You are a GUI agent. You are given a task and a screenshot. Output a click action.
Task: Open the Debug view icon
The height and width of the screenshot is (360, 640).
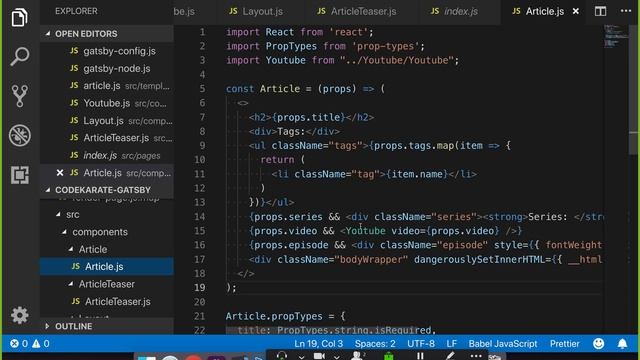tap(19, 135)
